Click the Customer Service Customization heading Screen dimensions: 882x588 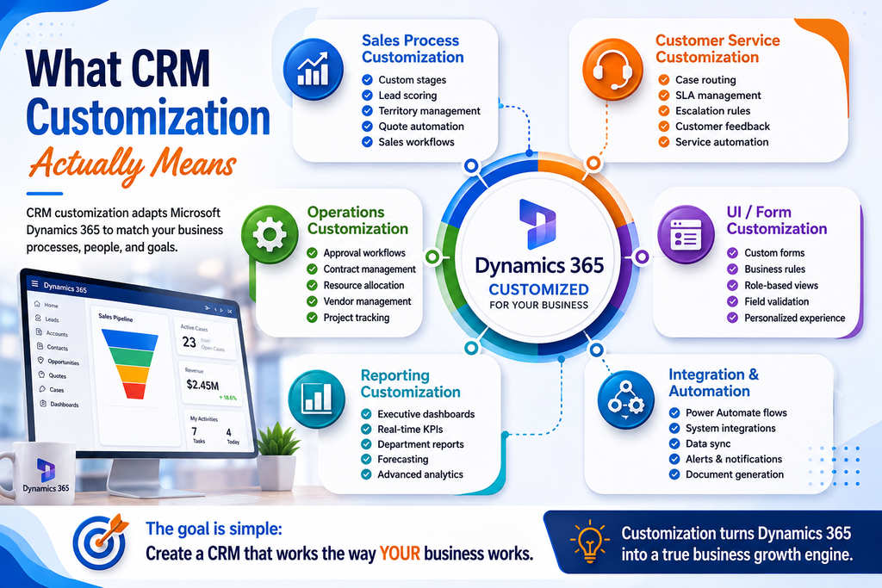coord(717,49)
